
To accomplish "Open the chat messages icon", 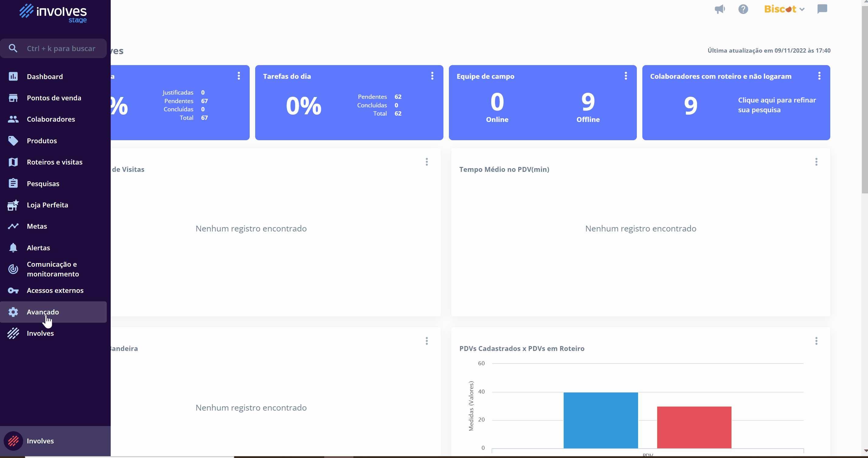I will (822, 9).
